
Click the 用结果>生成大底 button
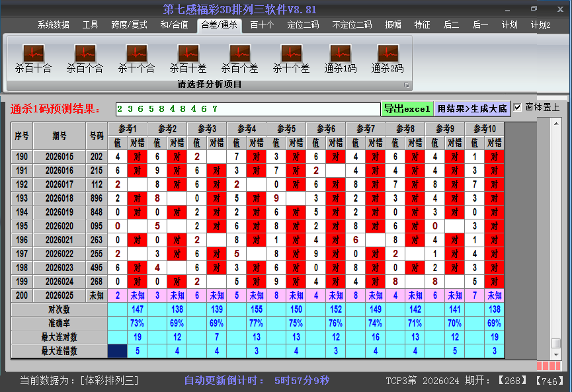click(x=470, y=107)
